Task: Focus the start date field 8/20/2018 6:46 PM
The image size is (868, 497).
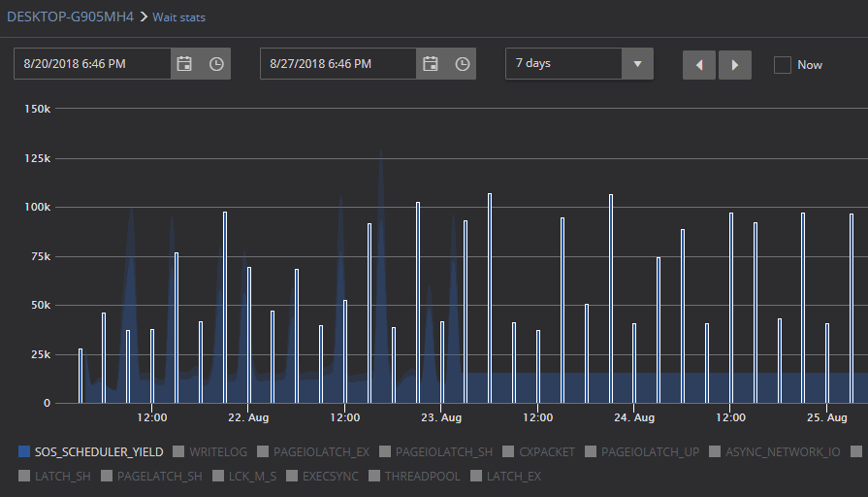Action: pos(92,64)
